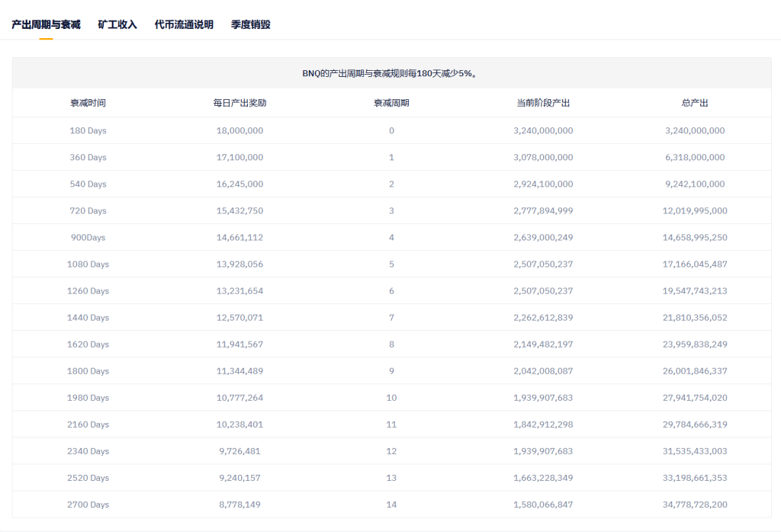The width and height of the screenshot is (781, 532).
Task: Select the 2520 Days row label
Action: (x=88, y=478)
